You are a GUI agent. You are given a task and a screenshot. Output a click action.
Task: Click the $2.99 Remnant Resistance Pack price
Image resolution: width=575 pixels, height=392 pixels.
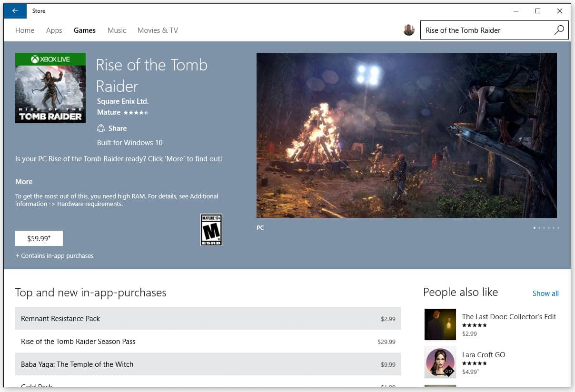pos(388,319)
